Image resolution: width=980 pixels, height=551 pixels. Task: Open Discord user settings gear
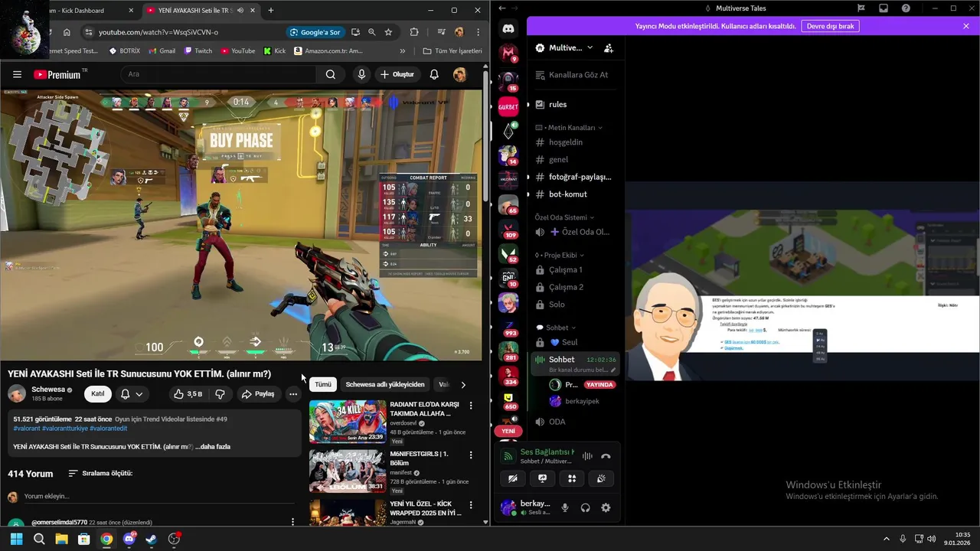coord(606,507)
